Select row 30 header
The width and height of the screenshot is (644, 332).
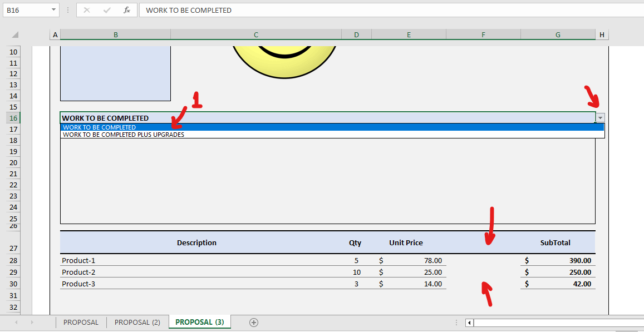[x=13, y=284]
